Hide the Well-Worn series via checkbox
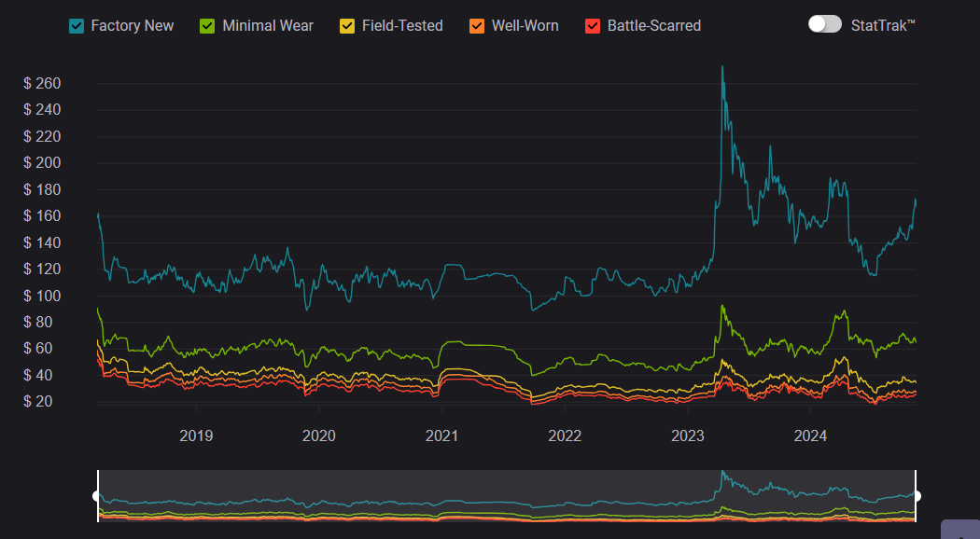The height and width of the screenshot is (539, 980). (x=477, y=26)
